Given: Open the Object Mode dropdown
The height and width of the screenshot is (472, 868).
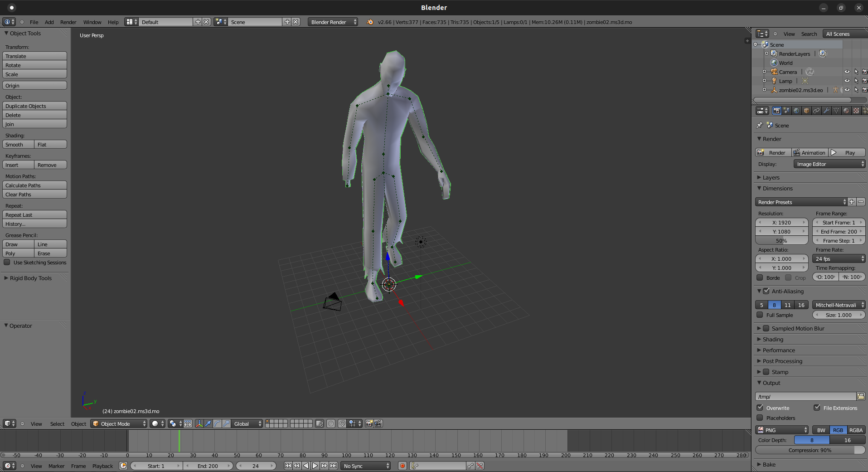Looking at the screenshot, I should click(x=120, y=423).
